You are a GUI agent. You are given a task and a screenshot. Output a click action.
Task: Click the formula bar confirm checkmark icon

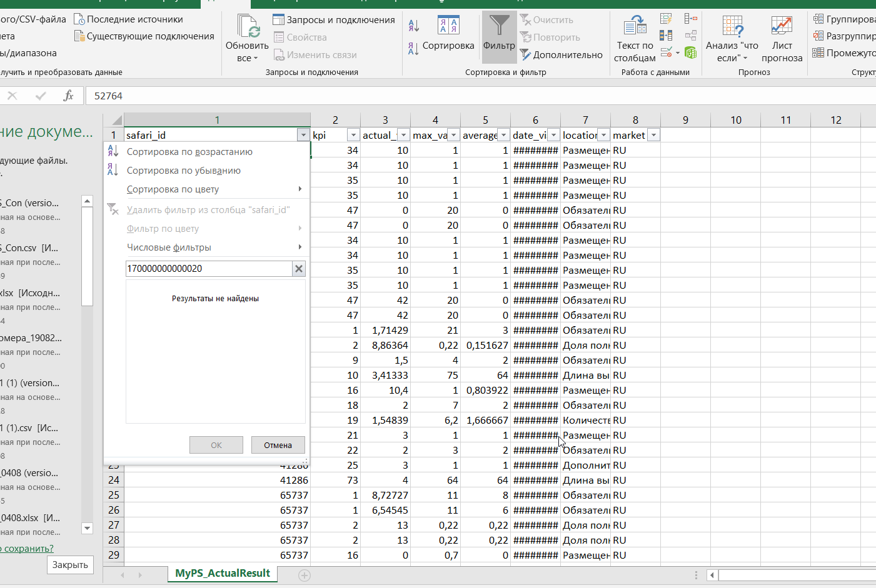[41, 96]
